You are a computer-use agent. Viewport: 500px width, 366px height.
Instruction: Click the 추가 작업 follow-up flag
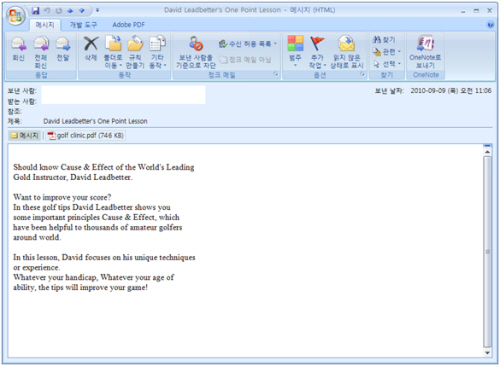coord(317,52)
